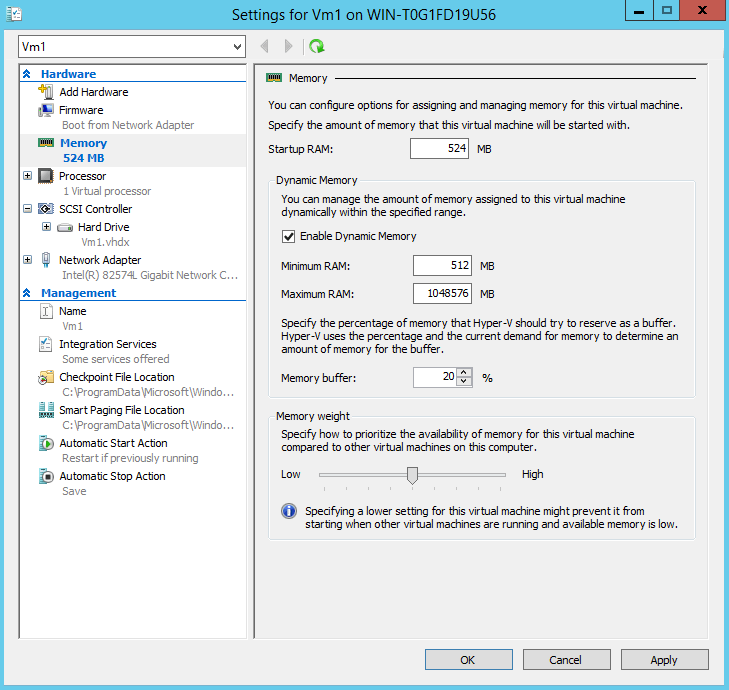
Task: Click the settings window title bar icon
Action: point(14,14)
